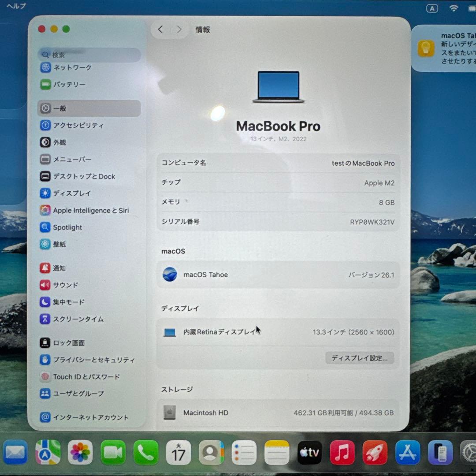Open Contacts from the Dock
Viewport: 476px width, 476px height.
pos(211,452)
